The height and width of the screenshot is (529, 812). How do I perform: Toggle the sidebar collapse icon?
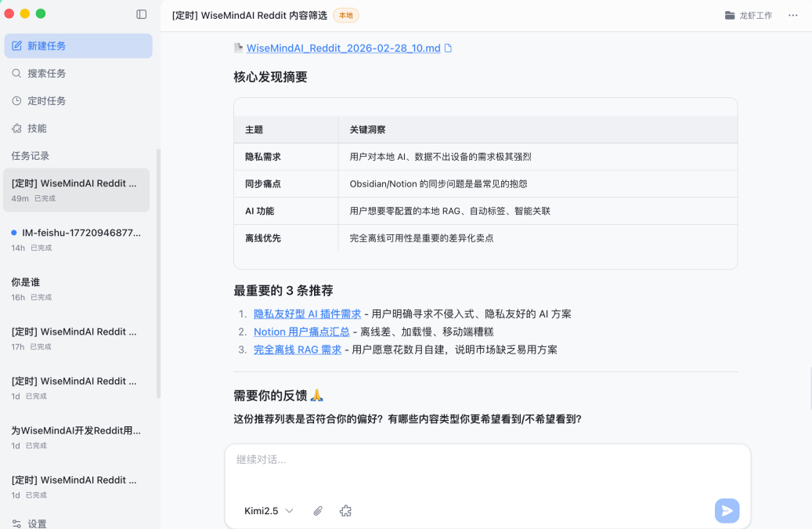142,14
